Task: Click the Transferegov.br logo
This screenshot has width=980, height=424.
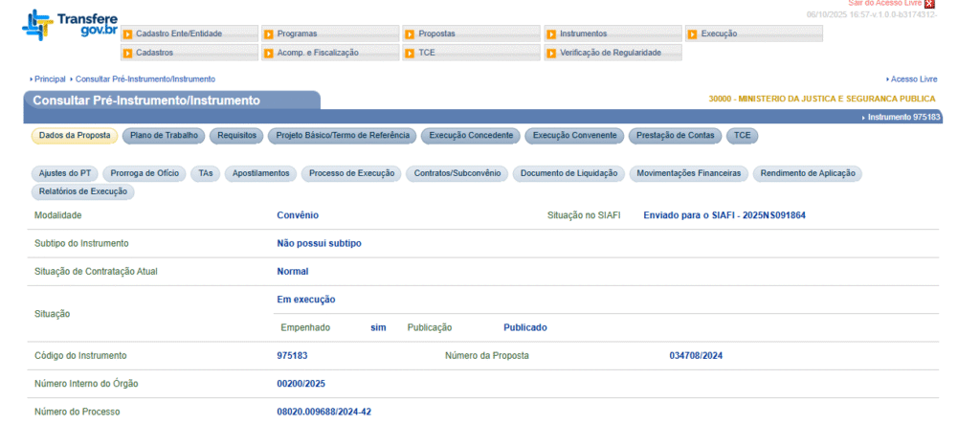Action: (x=62, y=25)
